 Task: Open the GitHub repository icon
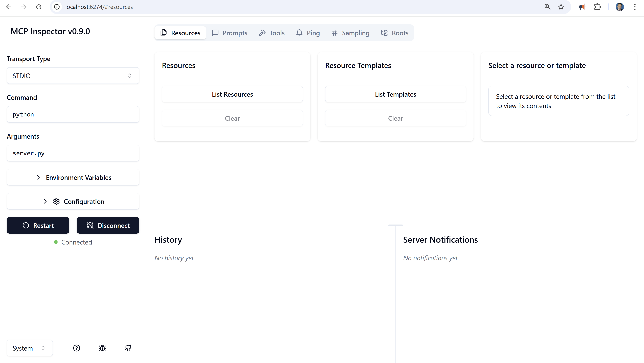click(x=128, y=348)
